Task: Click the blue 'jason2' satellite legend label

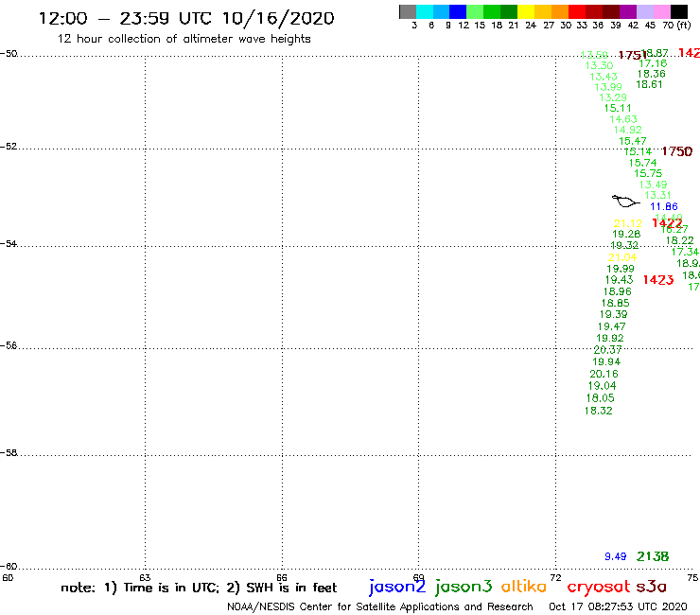Action: tap(397, 588)
